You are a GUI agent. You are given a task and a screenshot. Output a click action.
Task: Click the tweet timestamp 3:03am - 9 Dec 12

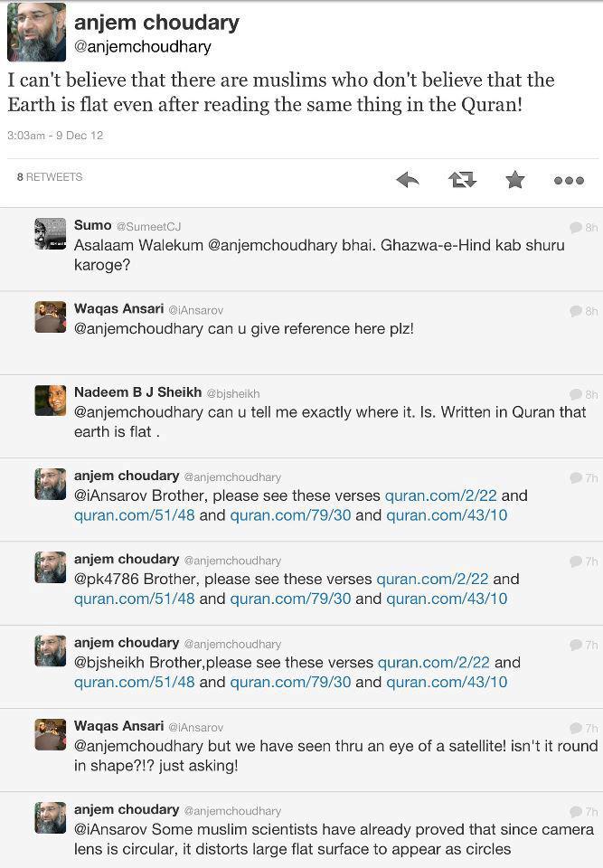55,136
